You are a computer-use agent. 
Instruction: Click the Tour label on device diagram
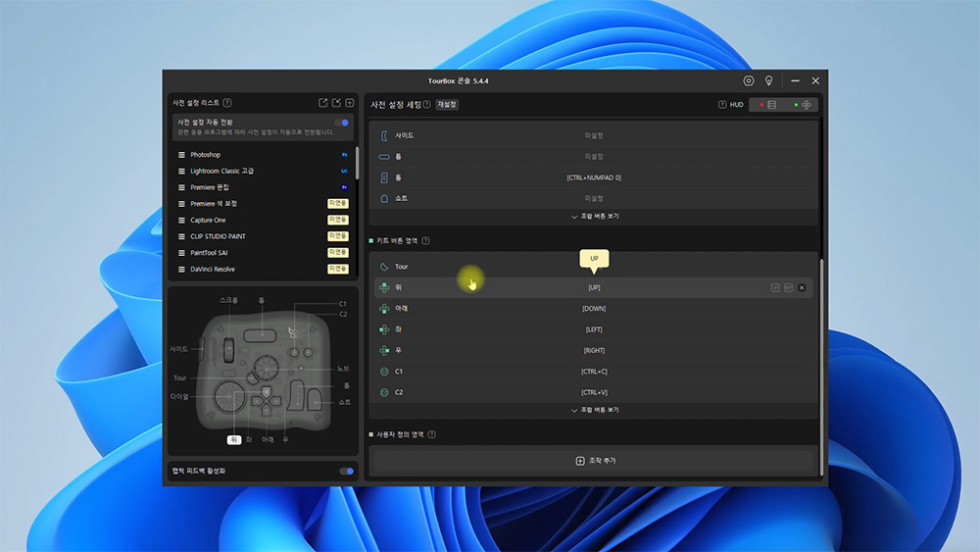179,378
